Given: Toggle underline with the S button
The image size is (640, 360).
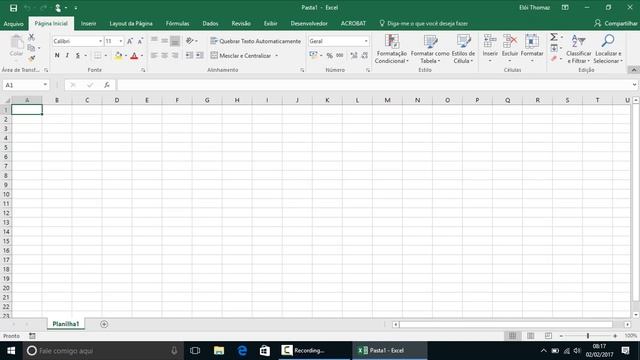Looking at the screenshot, I should (x=78, y=56).
